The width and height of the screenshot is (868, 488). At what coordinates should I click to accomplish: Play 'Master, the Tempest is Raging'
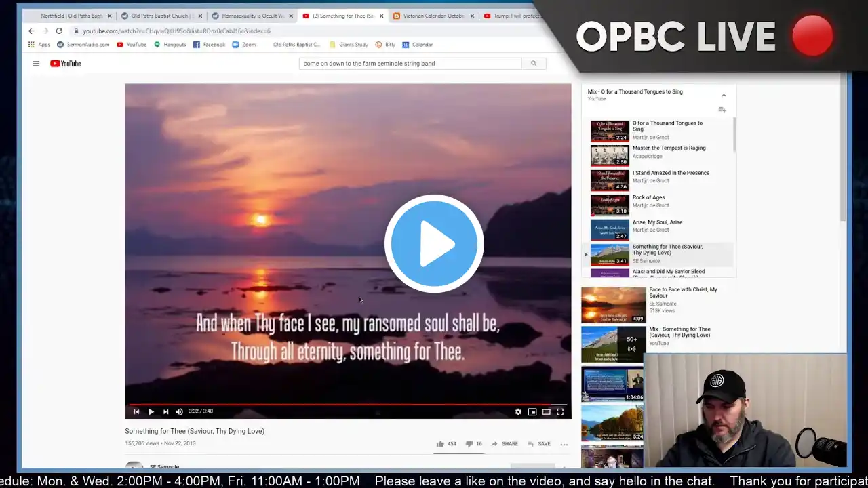coord(658,155)
